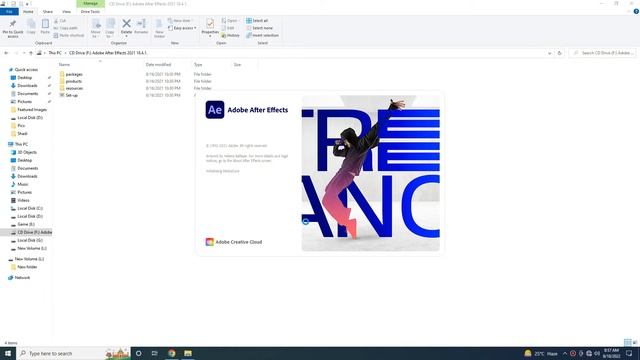Select the products folder
640x360 pixels.
tap(73, 81)
